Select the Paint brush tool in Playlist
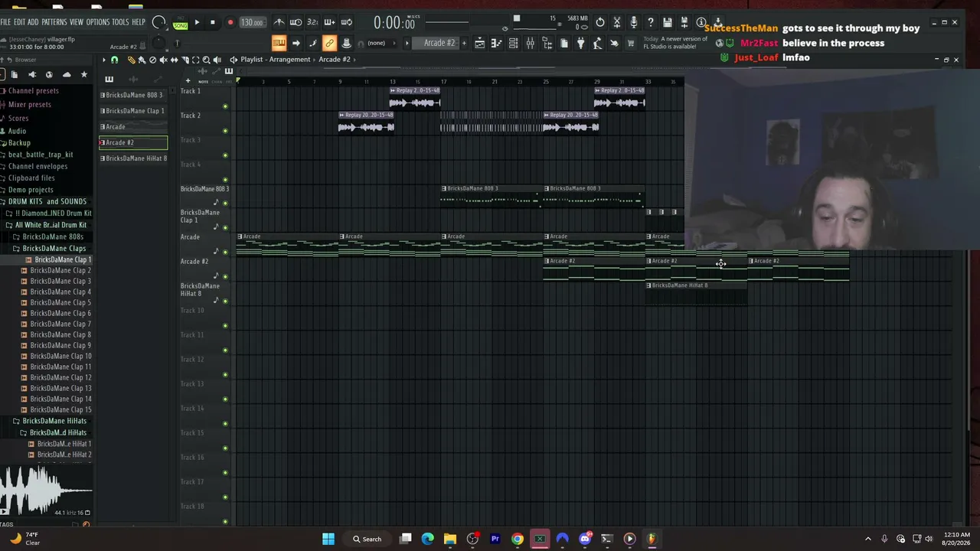Screen dimensions: 980x551 click(x=142, y=60)
